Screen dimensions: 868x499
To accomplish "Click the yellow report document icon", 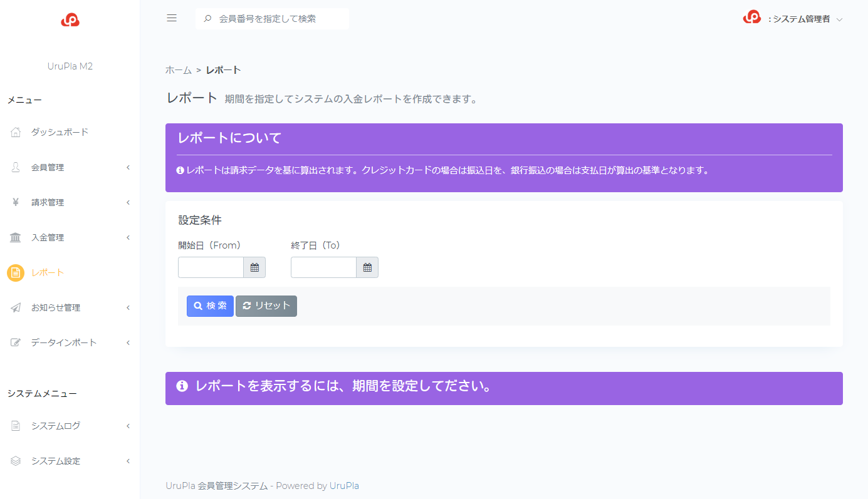I will pos(16,273).
